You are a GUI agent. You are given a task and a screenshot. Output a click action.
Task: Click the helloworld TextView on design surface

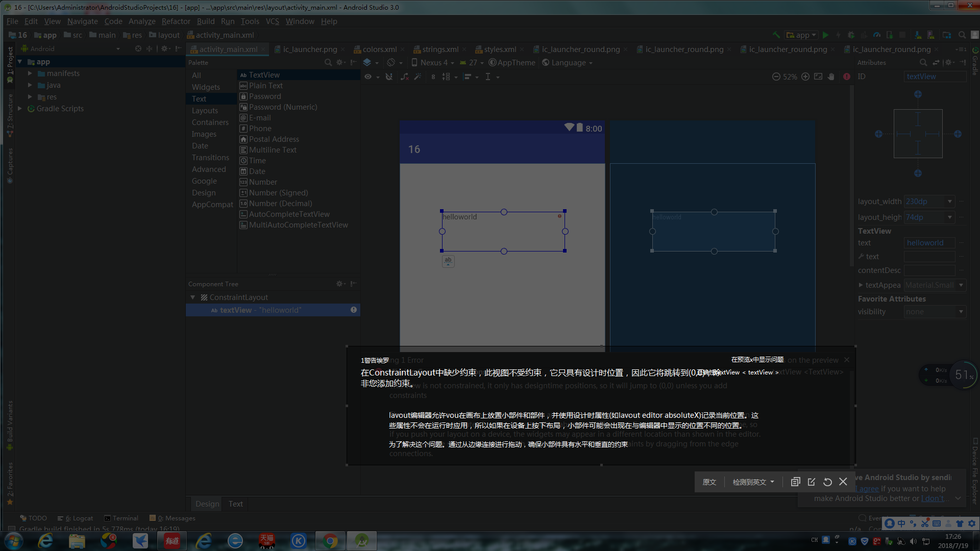point(503,231)
